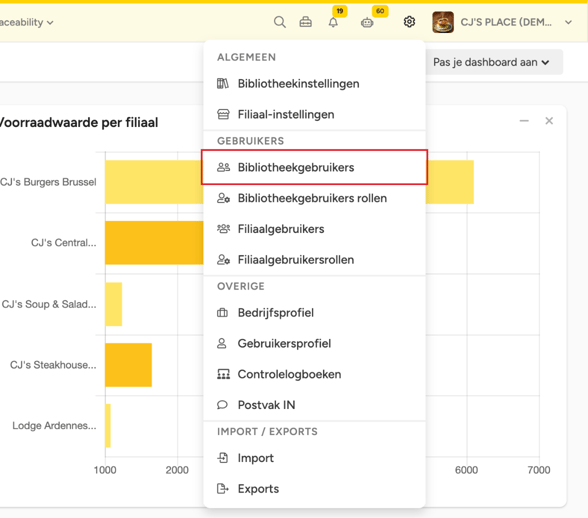Open Bibliotheekgebruikers rollen menu entry
The image size is (588, 518).
click(x=314, y=198)
